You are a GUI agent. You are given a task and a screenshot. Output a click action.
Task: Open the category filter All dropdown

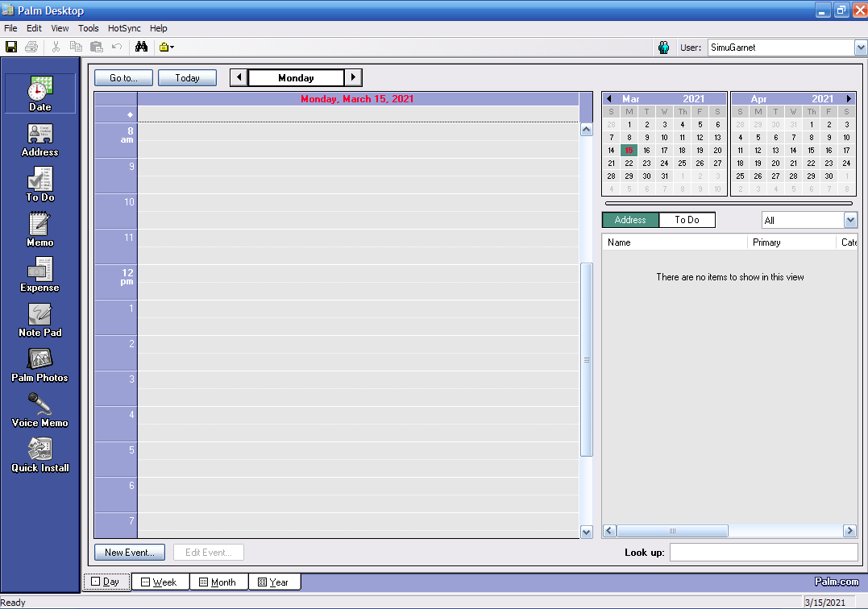click(850, 219)
